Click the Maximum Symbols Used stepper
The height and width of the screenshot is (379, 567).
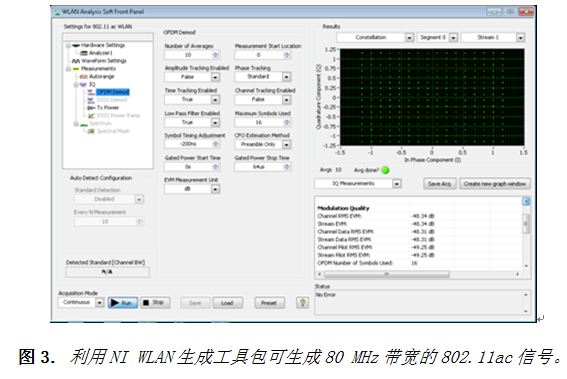[287, 123]
